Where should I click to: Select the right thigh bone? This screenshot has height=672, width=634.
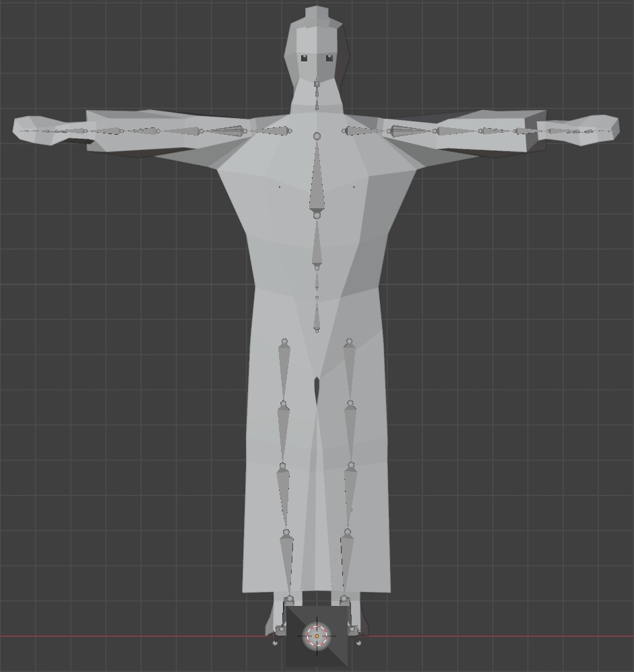tap(350, 367)
